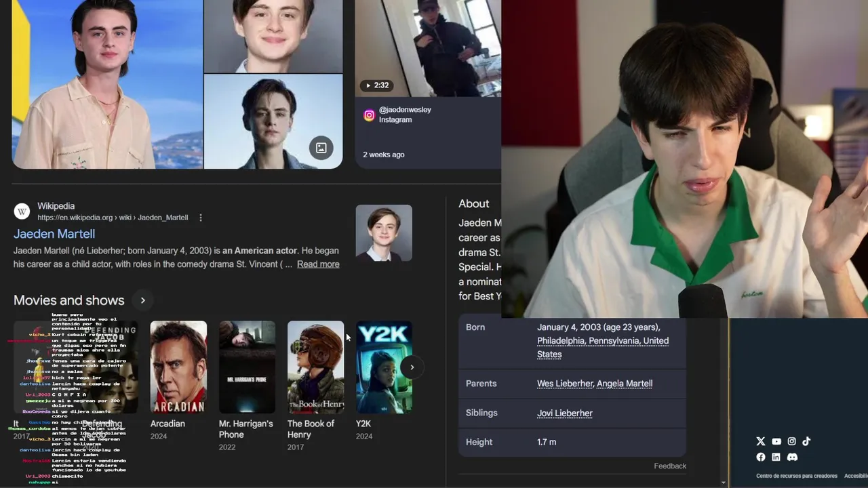Click the Wikipedia URL breadcrumb text
The width and height of the screenshot is (868, 488).
click(x=113, y=218)
